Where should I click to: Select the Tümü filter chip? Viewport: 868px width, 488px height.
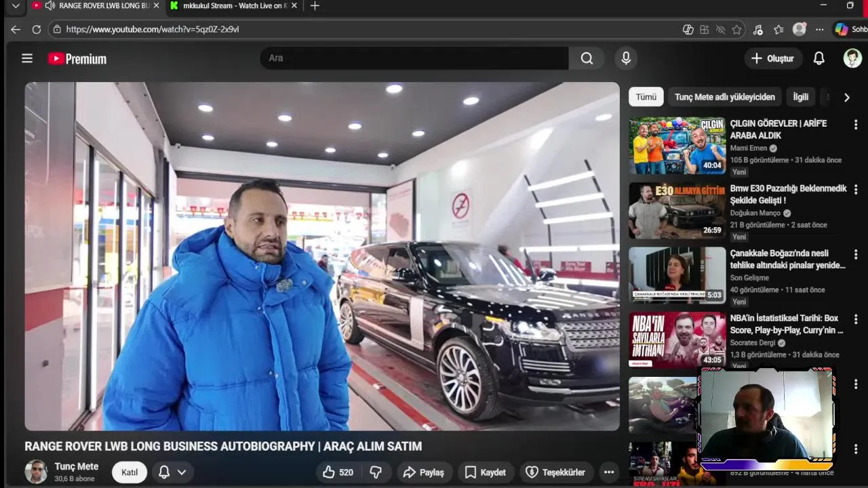pos(646,97)
